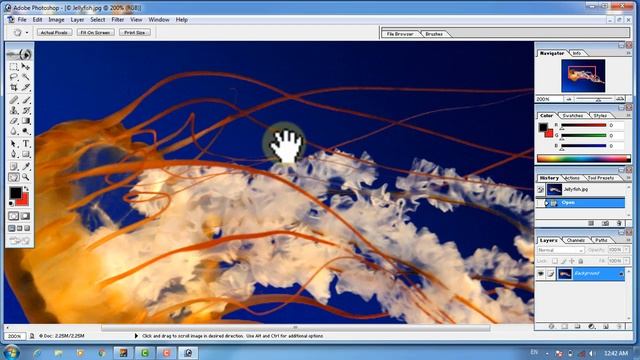
Task: Select the Pen tool
Action: coord(13,154)
